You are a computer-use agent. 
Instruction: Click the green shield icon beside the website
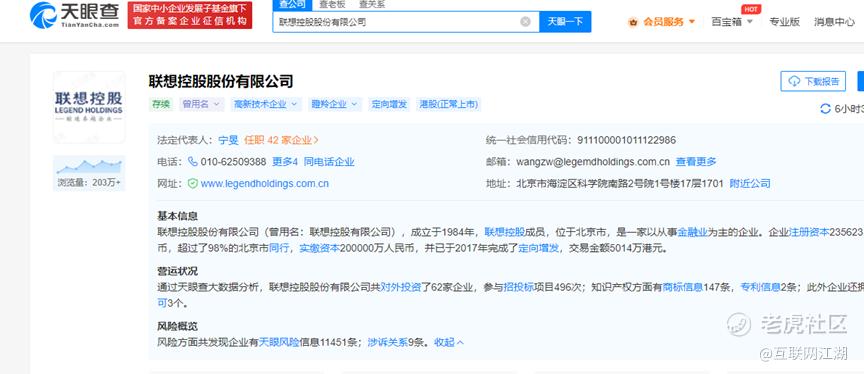tap(192, 183)
